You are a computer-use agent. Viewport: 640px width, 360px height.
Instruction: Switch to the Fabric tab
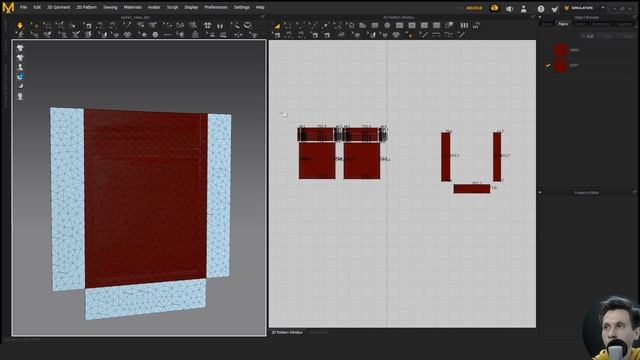pos(563,24)
